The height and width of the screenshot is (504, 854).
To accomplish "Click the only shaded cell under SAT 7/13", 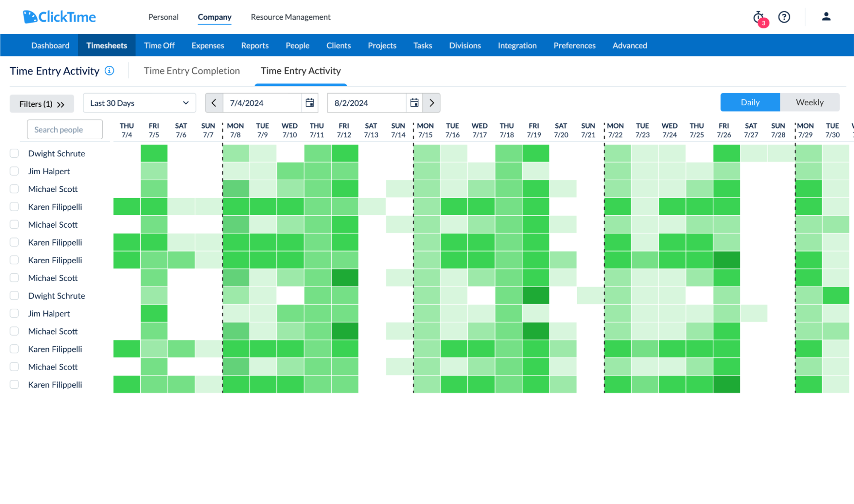I will pyautogui.click(x=372, y=207).
